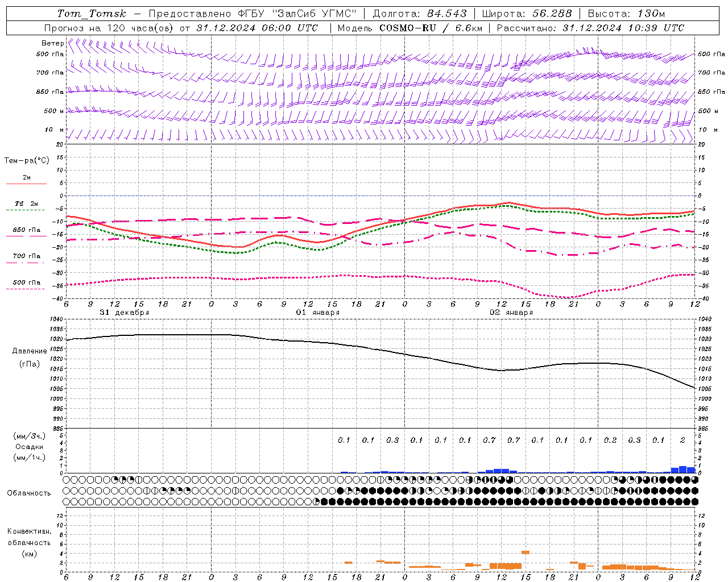Click the latitude value "Широта: 56.288"
Screen dimensions: 728x582
point(527,14)
